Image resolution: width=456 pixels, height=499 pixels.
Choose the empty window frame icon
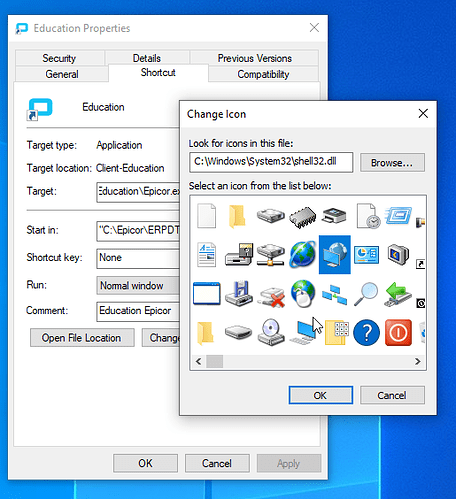[x=206, y=293]
